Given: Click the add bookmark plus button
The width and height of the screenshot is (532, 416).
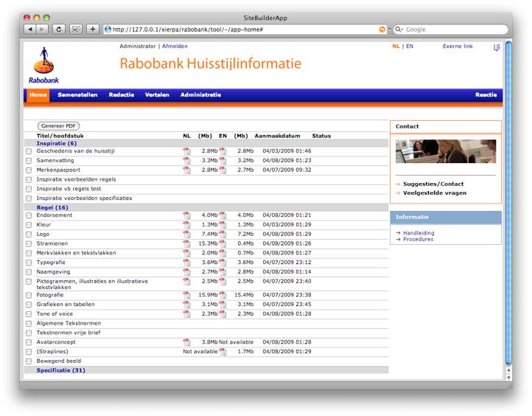Looking at the screenshot, I should 93,30.
